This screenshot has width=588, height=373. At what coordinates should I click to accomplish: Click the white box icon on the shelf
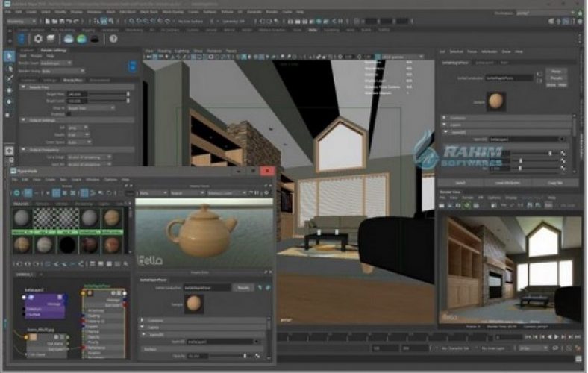[x=51, y=38]
